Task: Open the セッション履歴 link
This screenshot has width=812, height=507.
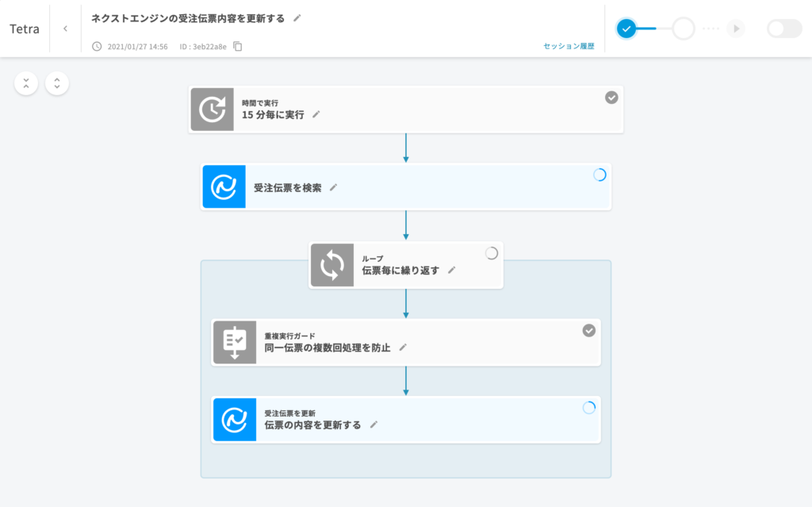Action: [x=569, y=46]
